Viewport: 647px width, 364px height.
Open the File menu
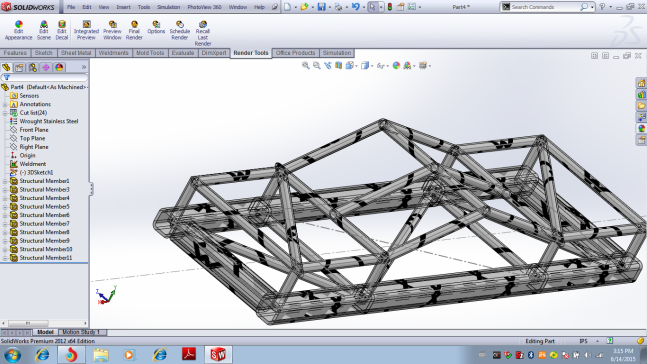pyautogui.click(x=71, y=7)
